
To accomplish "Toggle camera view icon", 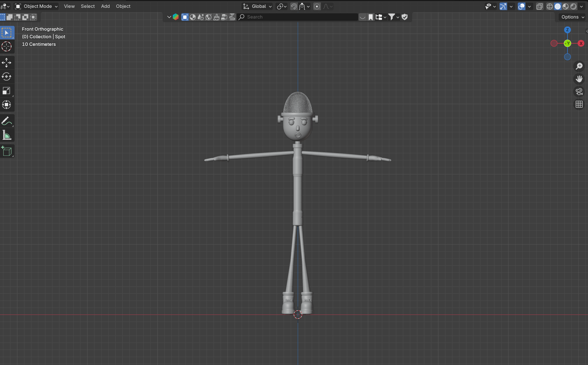I will click(x=579, y=92).
